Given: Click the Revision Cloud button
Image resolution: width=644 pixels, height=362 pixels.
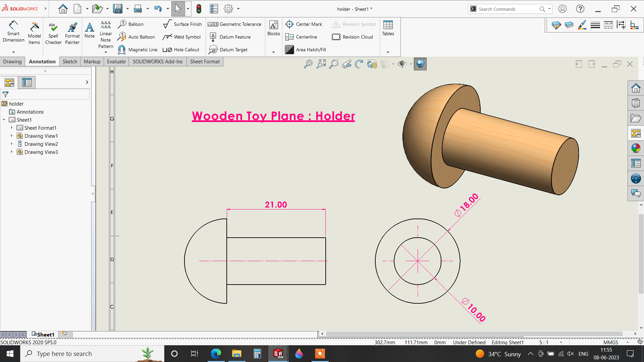Looking at the screenshot, I should click(352, 37).
